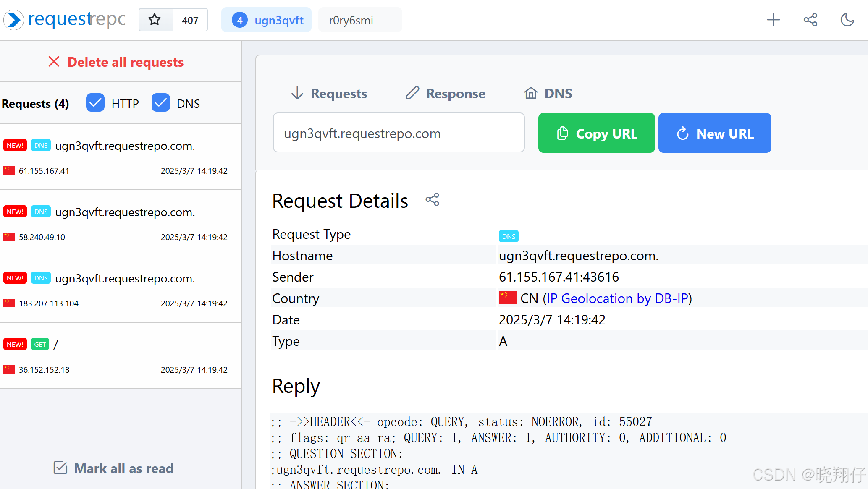The image size is (868, 489).
Task: Click the DNS badge in Request Type row
Action: pos(509,236)
